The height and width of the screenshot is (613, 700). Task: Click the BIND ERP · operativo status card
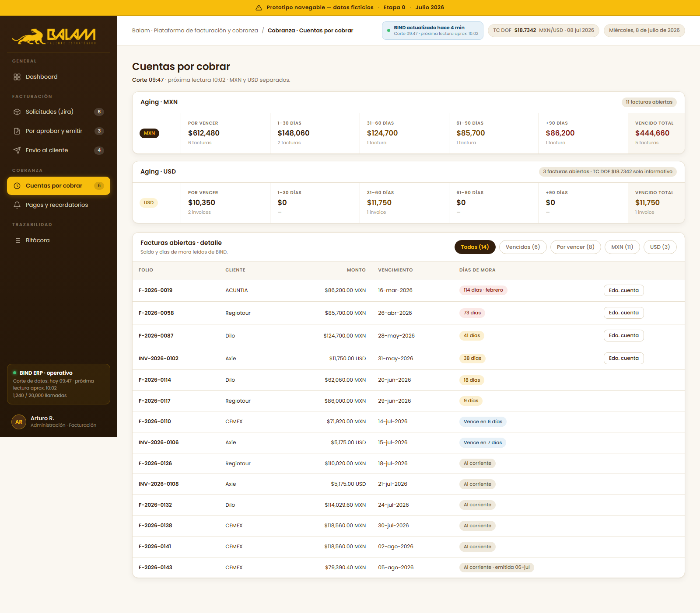coord(59,384)
